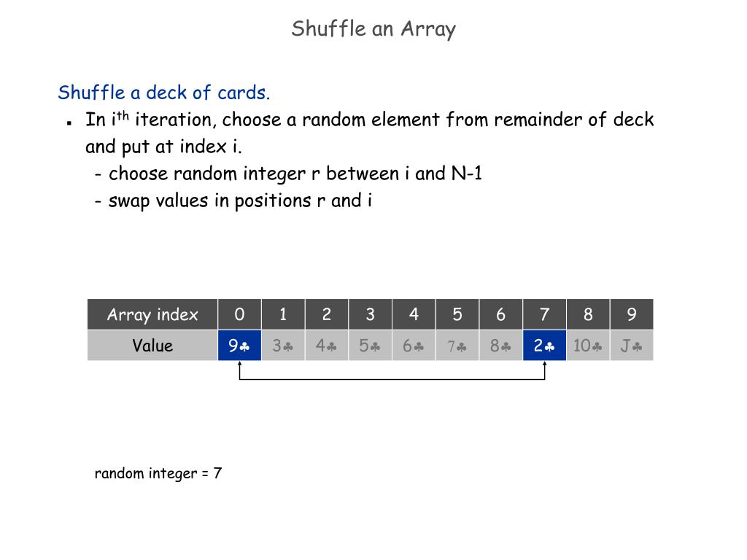Image resolution: width=747 pixels, height=560 pixels.
Task: Select the 7♣ card cell
Action: pos(457,345)
